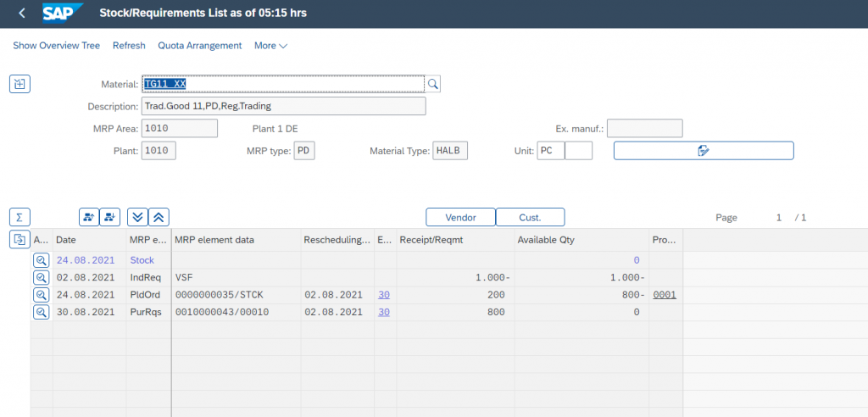Click the Material input field
This screenshot has height=417, width=868.
(283, 84)
